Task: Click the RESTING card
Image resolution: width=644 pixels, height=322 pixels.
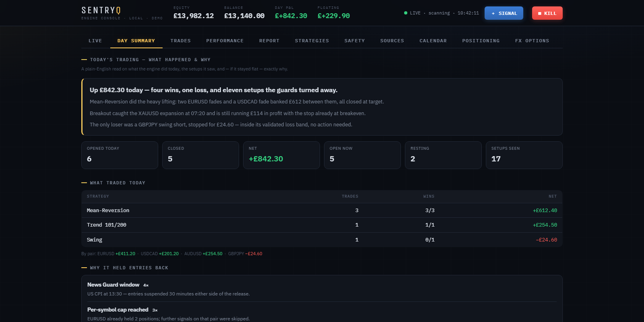Action: pyautogui.click(x=443, y=155)
